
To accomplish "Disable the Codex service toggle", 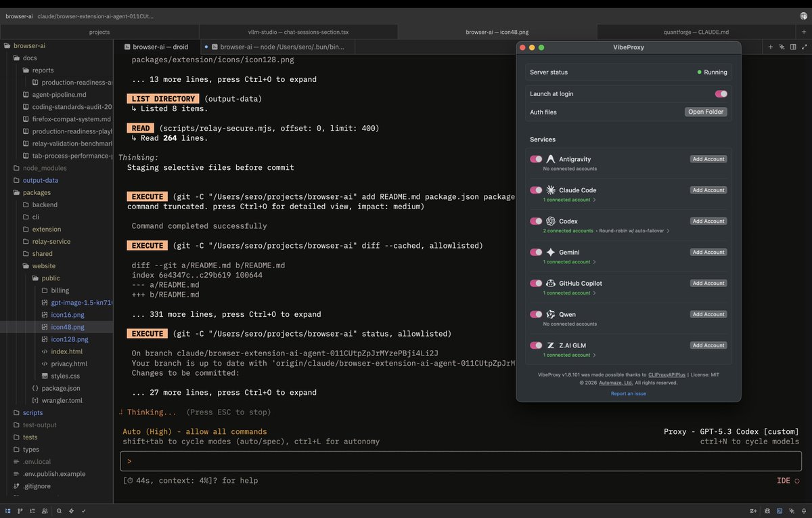I will tap(536, 221).
